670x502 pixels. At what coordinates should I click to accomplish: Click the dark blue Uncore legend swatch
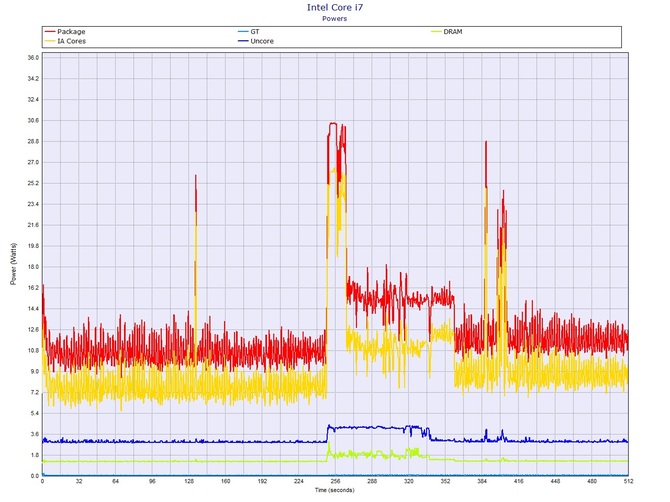click(243, 41)
